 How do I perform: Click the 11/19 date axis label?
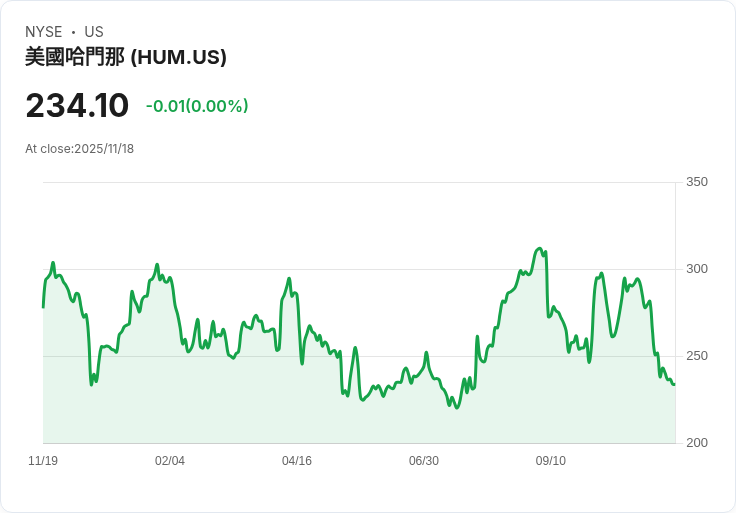pos(43,461)
